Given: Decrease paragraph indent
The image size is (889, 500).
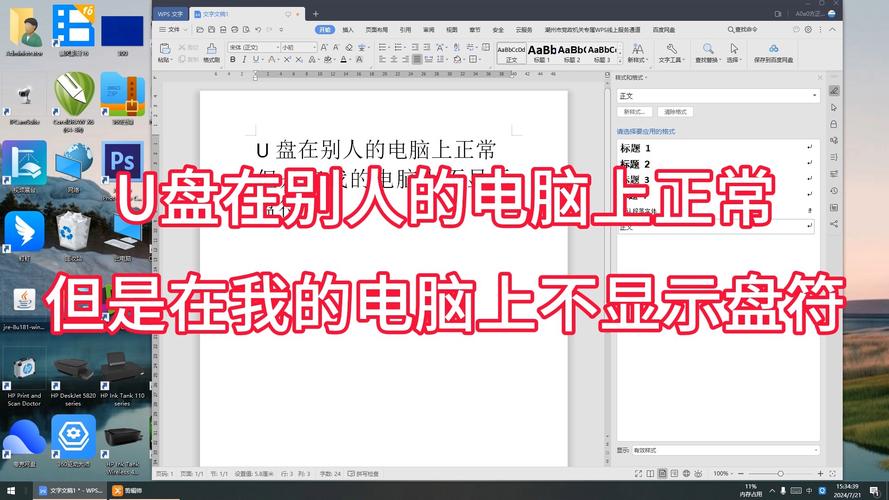Looking at the screenshot, I should click(414, 47).
